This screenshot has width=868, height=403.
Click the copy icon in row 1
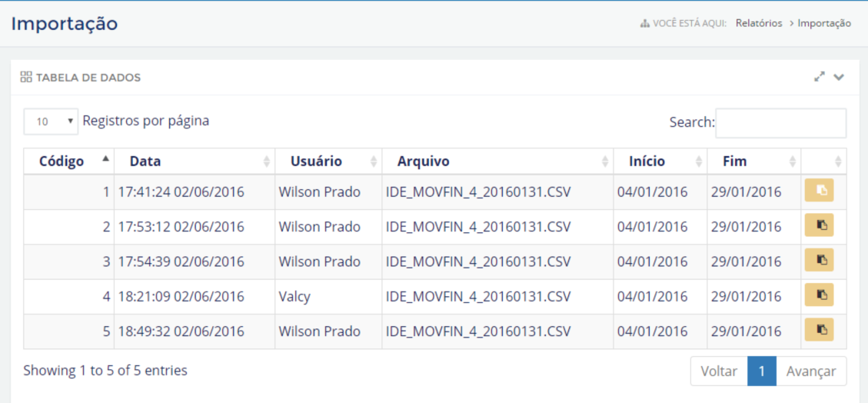pyautogui.click(x=819, y=191)
